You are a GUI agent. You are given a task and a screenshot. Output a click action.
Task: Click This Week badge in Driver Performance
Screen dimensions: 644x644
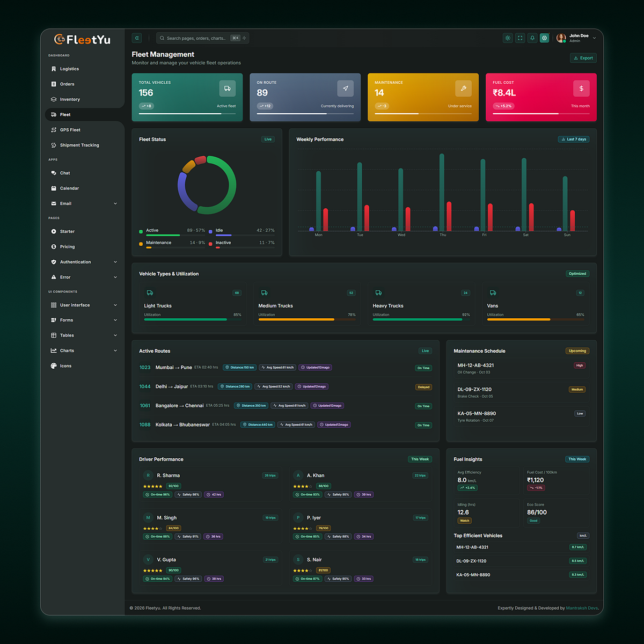pos(420,459)
